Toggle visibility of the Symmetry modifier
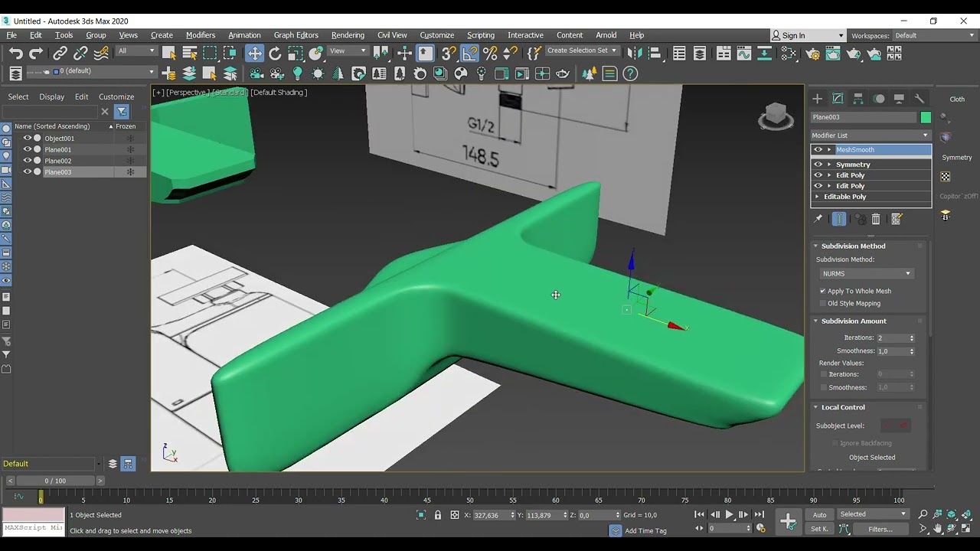Viewport: 980px width, 551px height. pyautogui.click(x=818, y=165)
